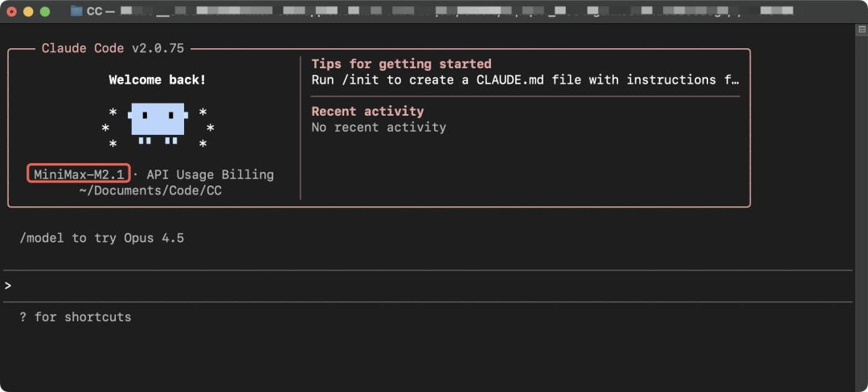
Task: Click the Run /init tip line
Action: (x=524, y=80)
